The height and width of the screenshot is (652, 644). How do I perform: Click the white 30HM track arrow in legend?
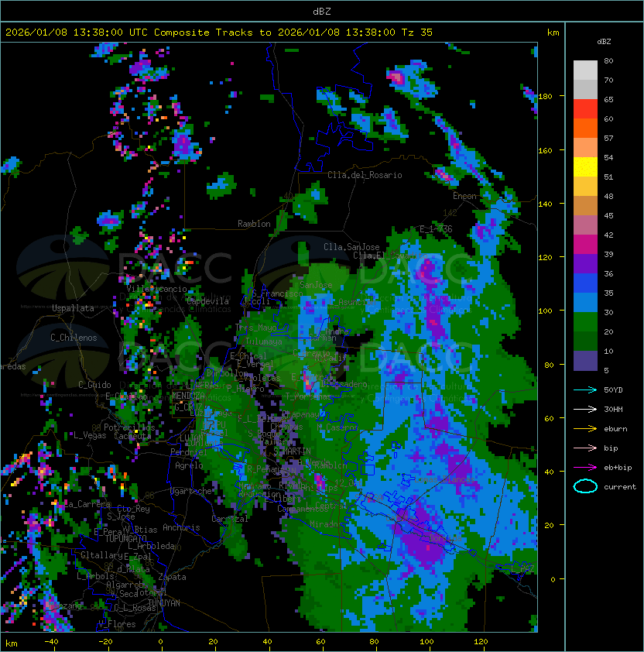tap(585, 409)
